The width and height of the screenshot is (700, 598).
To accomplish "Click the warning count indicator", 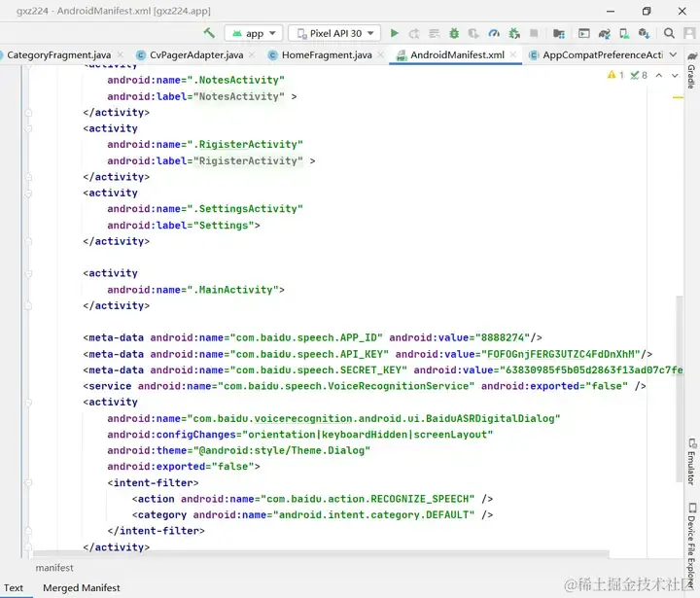I will 615,75.
